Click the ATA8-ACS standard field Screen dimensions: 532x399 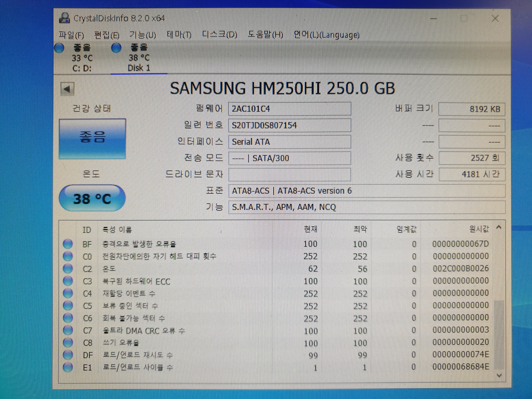coord(367,191)
